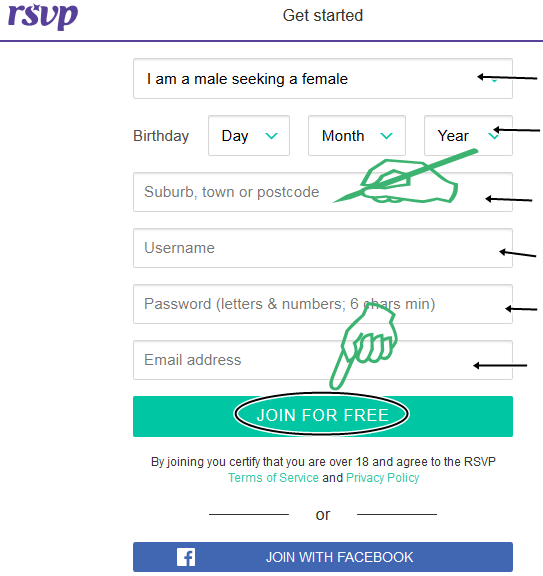Expand the Year birthday dropdown
543x576 pixels.
click(468, 136)
